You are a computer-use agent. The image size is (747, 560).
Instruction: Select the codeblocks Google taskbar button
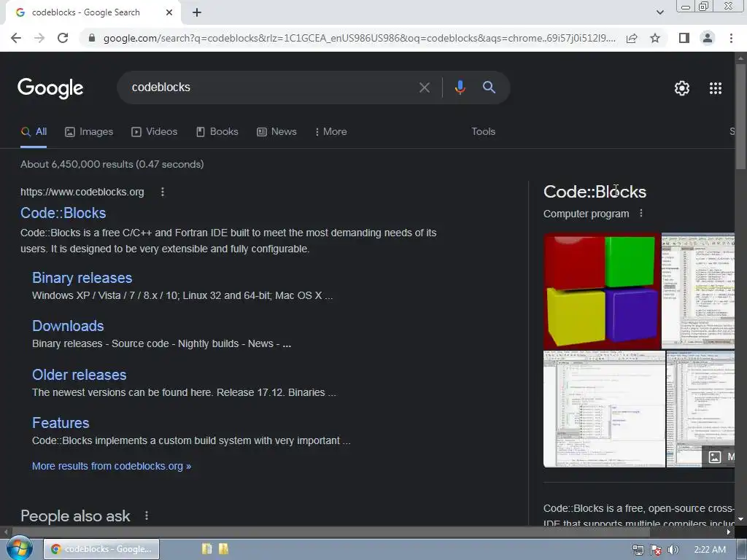tap(101, 549)
